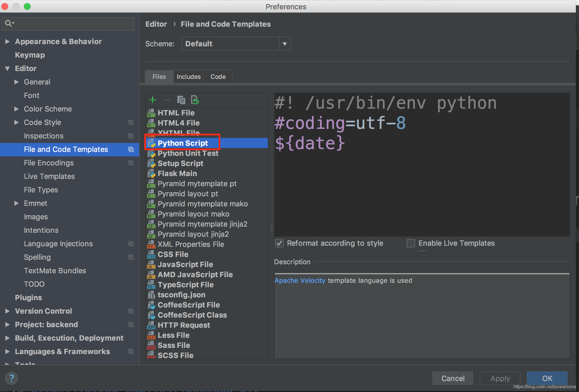Screen dimensions: 579x392
Task: Click the Reset to Default template icon
Action: coord(195,100)
